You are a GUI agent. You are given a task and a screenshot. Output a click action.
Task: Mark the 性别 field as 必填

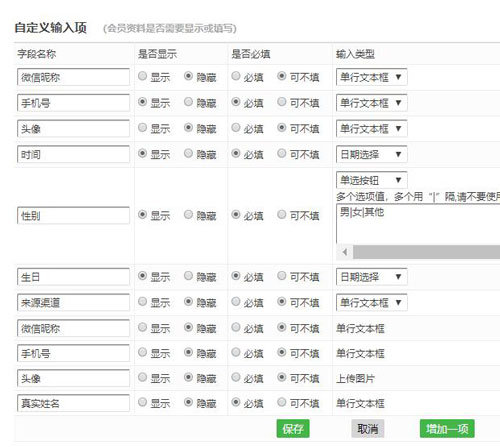click(236, 215)
